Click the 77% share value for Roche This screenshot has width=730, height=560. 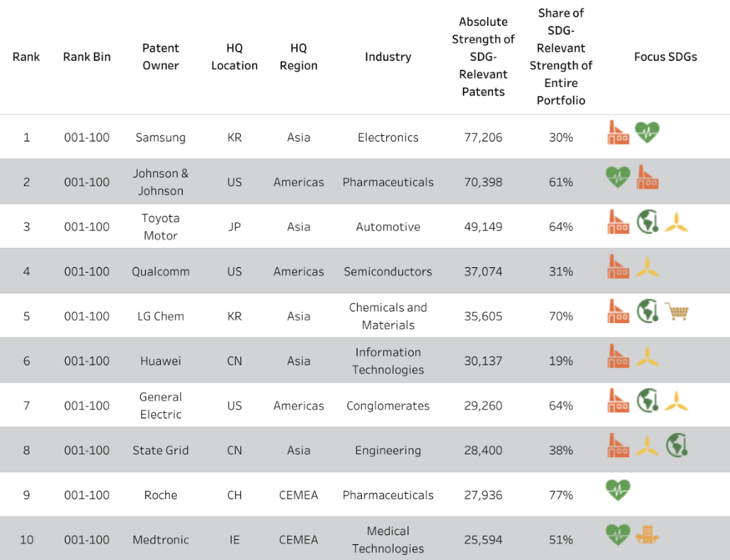point(561,495)
